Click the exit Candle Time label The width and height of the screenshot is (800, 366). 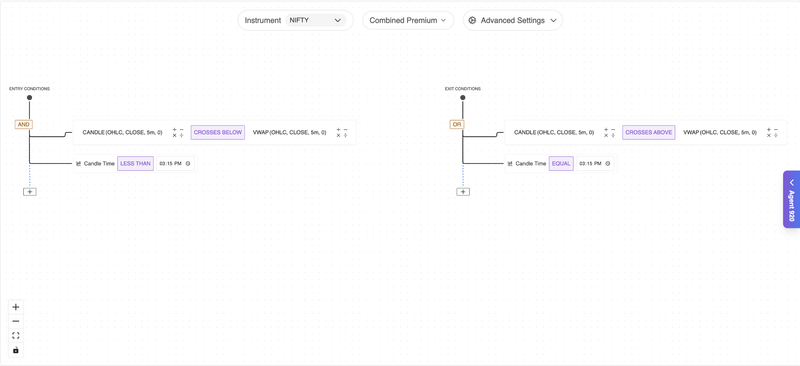(x=531, y=163)
